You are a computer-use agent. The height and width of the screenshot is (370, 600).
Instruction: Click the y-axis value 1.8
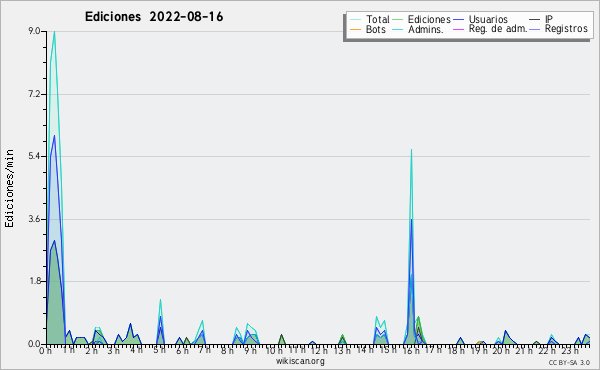[34, 281]
